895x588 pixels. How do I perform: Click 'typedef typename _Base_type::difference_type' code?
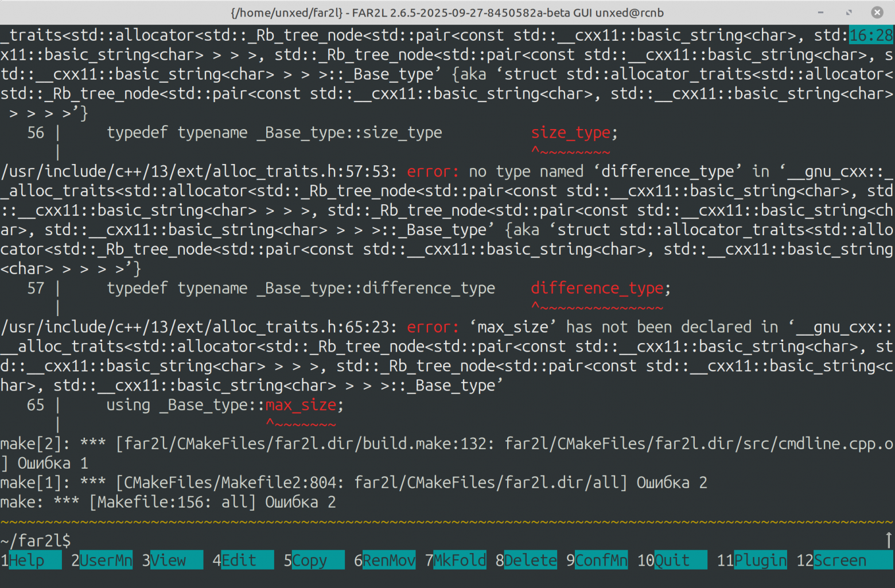[301, 288]
